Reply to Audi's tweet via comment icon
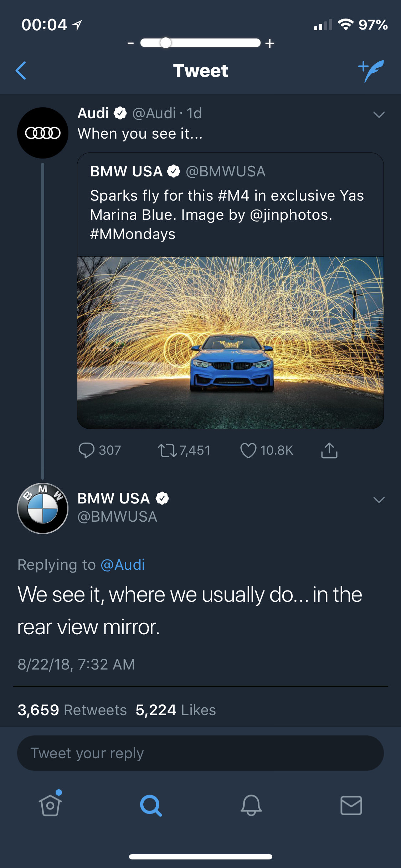This screenshot has width=401, height=868. 87,450
